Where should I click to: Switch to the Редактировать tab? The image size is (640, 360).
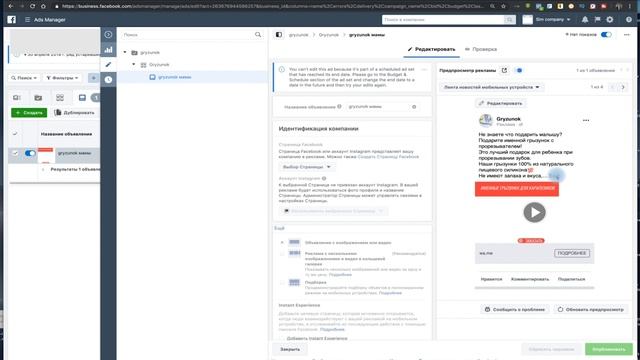pos(431,49)
